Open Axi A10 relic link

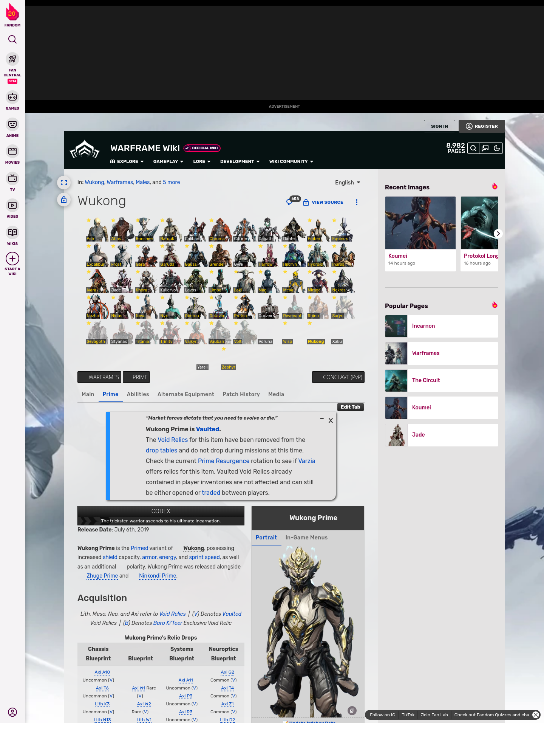coord(102,672)
